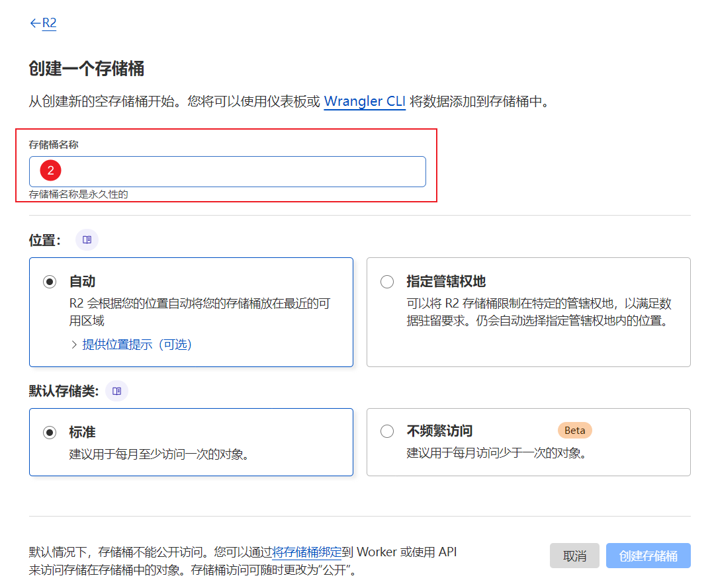The width and height of the screenshot is (714, 588).
Task: Go back via the R2 arrow link
Action: coord(43,22)
